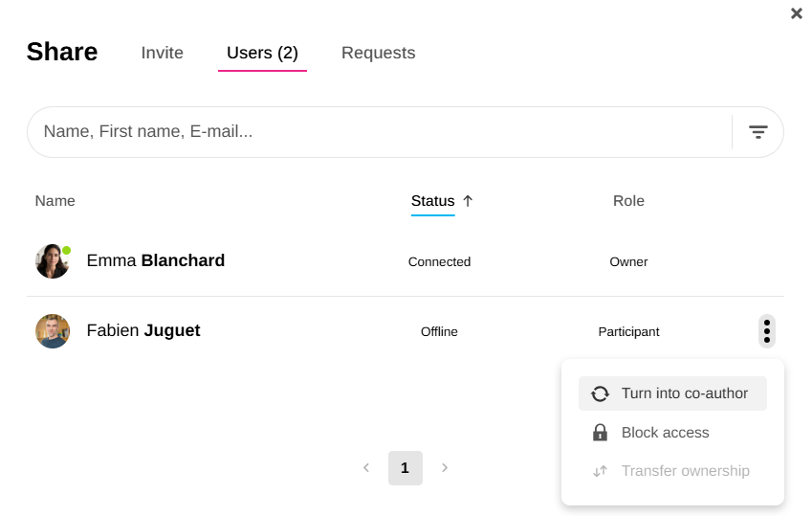
Task: Click the co-author swap arrows icon
Action: point(600,393)
